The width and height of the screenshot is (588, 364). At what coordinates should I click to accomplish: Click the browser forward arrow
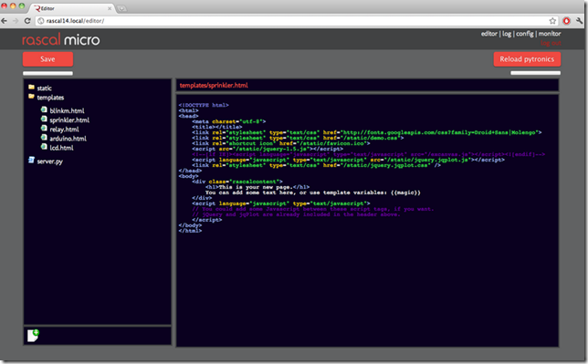tap(16, 21)
